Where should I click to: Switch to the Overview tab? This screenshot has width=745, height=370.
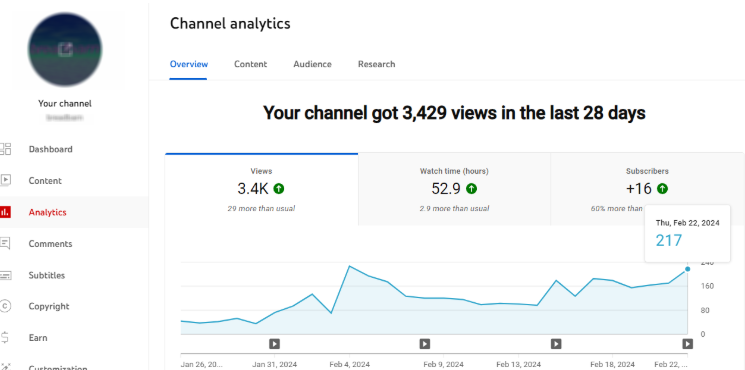click(x=189, y=64)
